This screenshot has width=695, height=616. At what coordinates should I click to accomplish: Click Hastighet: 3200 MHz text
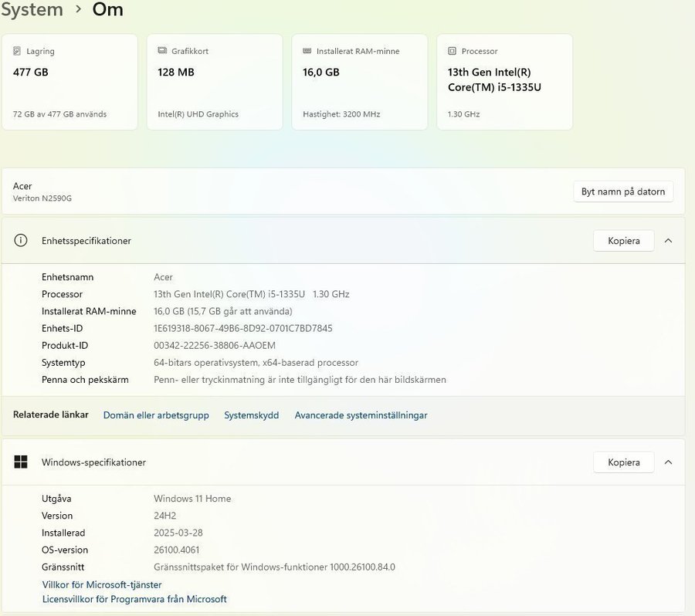341,114
